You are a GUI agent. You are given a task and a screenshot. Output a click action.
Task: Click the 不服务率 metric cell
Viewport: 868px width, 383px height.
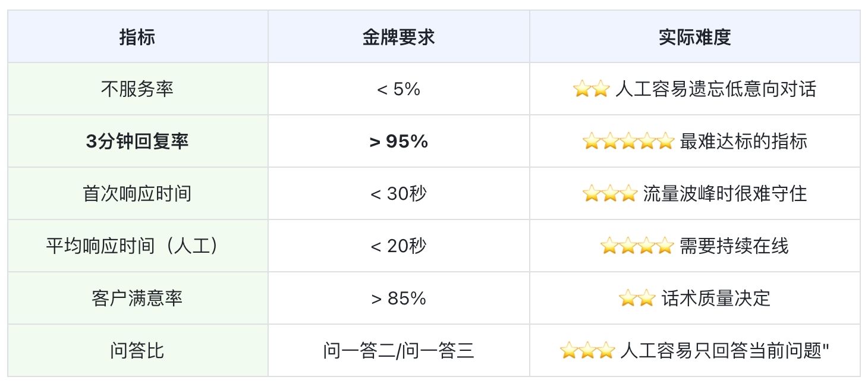[137, 89]
